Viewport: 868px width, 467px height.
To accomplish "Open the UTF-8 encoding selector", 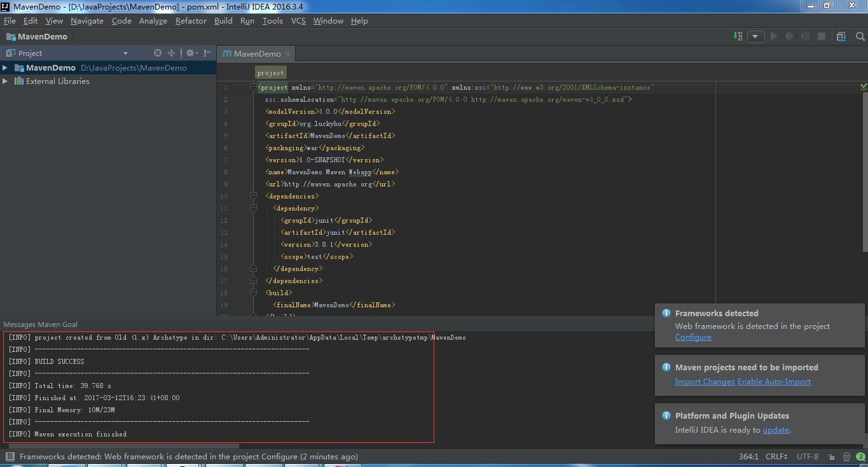I will click(x=808, y=456).
